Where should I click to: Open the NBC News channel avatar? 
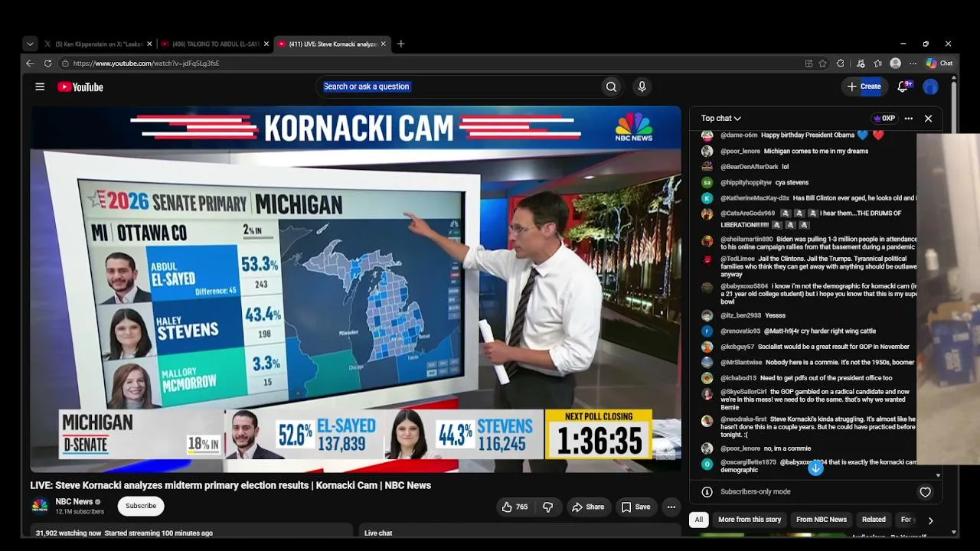[40, 506]
